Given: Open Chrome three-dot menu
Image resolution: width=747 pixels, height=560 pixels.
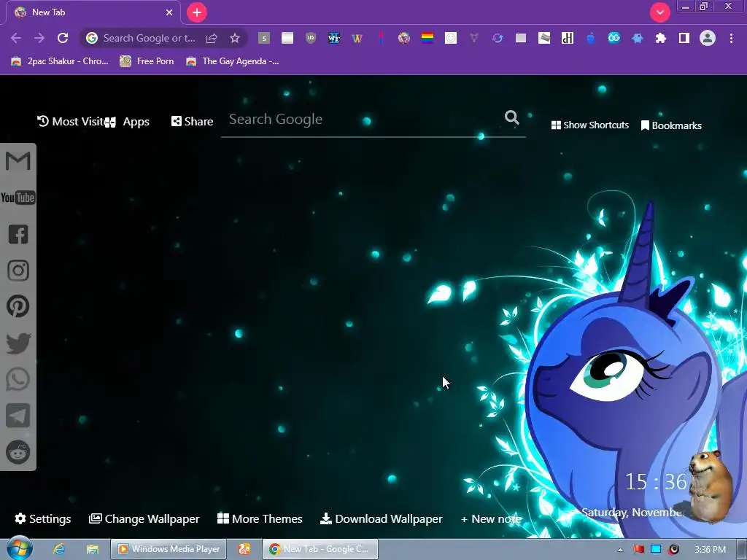Looking at the screenshot, I should click(x=731, y=38).
